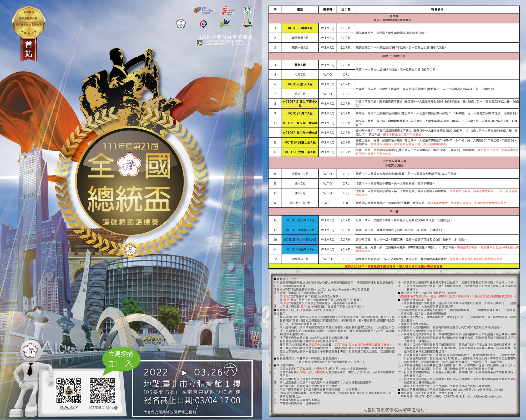Click the www.ctdsf.org.tw website text
Viewport: 526px width, 420px height.
click(216, 44)
